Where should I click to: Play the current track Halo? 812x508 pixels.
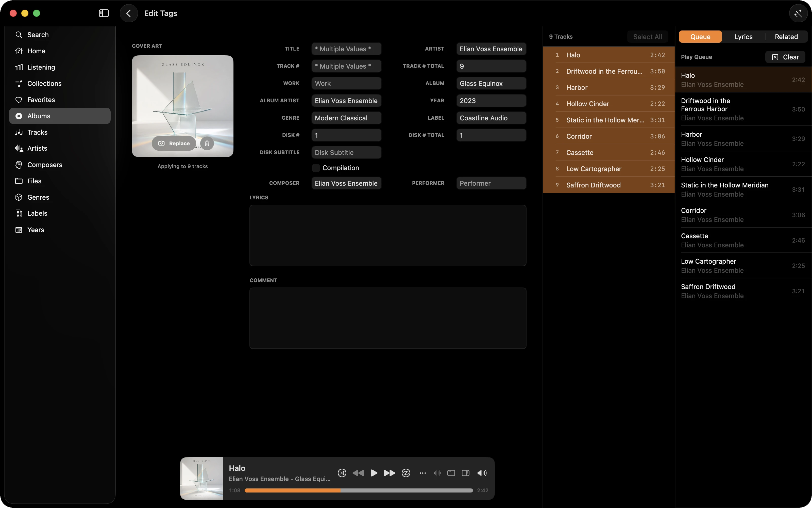tap(374, 473)
